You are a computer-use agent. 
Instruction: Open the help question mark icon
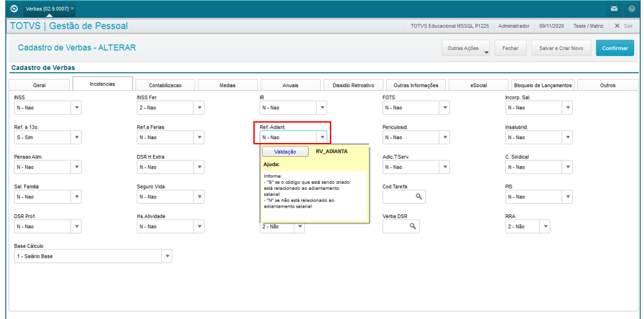coord(631,9)
